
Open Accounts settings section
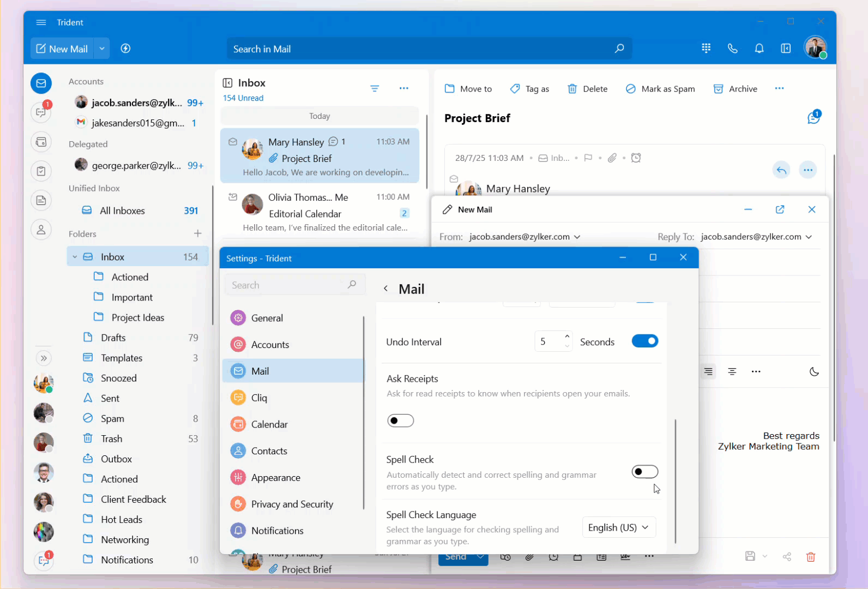[x=293, y=345]
